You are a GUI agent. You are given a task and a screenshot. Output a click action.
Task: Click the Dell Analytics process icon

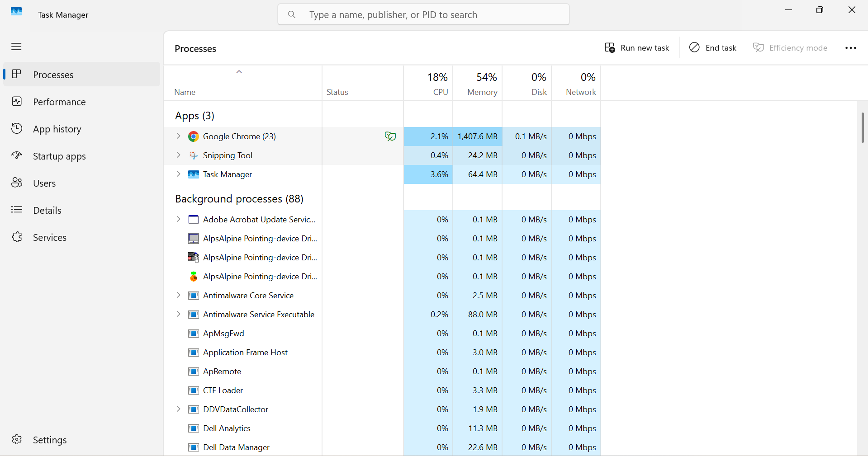194,428
